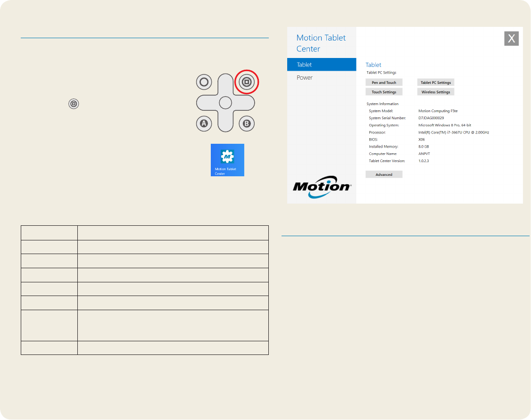Click the Installed Memory: label
Image resolution: width=531 pixels, height=420 pixels.
coord(384,147)
